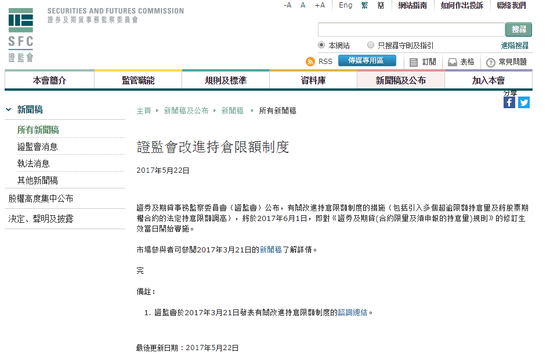
Task: Switch language to Eng
Action: [x=346, y=5]
